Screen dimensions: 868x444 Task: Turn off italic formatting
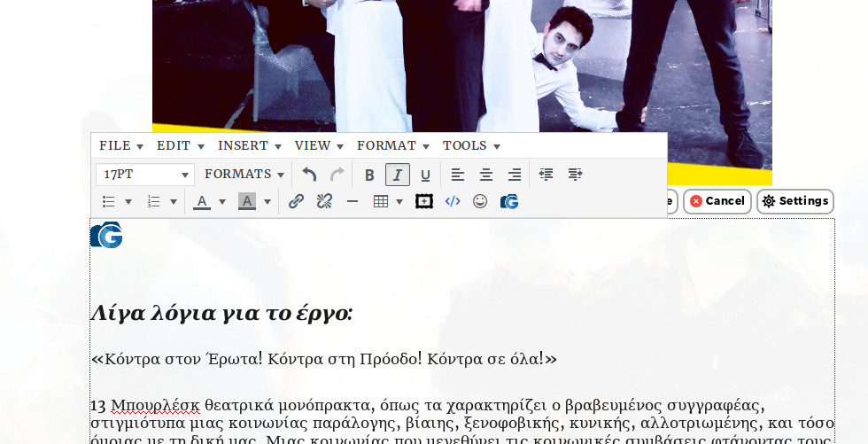click(x=398, y=175)
